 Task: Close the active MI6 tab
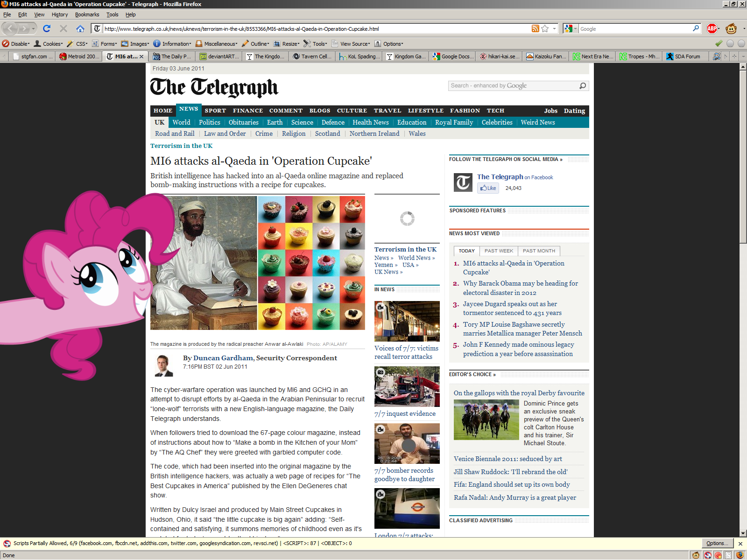(x=141, y=56)
